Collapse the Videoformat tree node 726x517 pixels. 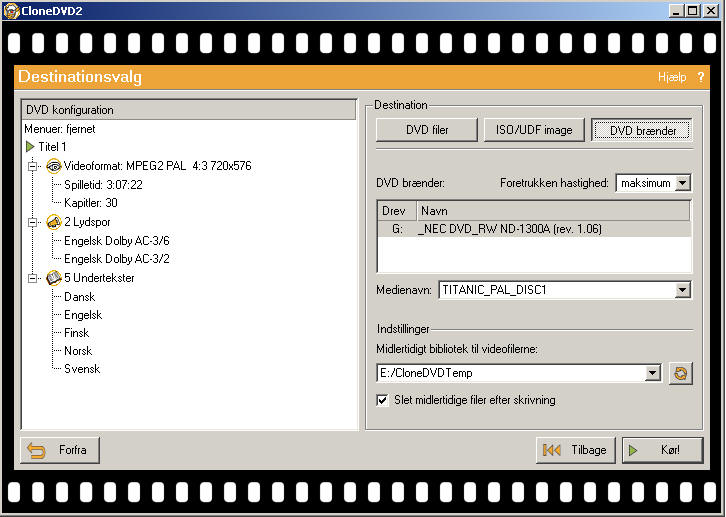click(x=32, y=166)
